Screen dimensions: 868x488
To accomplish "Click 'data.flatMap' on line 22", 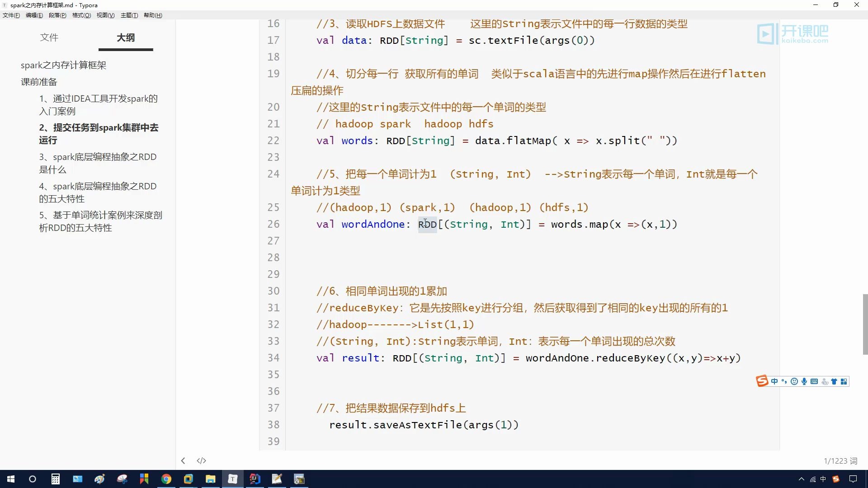I will tap(513, 141).
